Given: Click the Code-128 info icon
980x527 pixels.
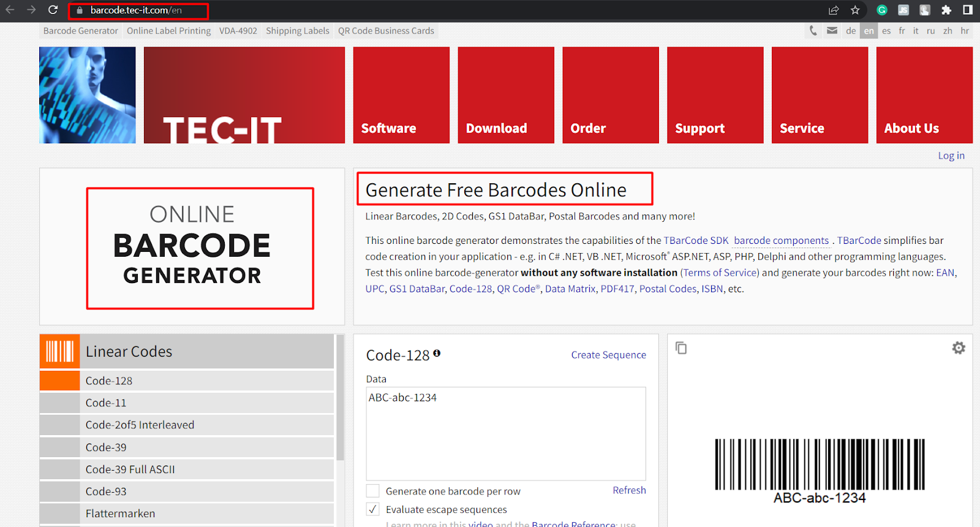Looking at the screenshot, I should point(437,353).
